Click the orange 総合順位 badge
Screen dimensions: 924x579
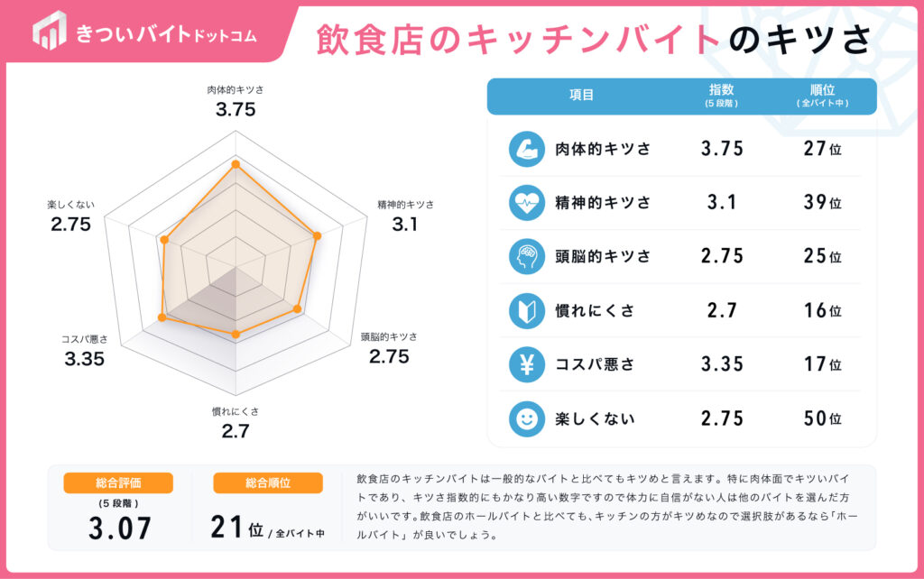[x=267, y=483]
